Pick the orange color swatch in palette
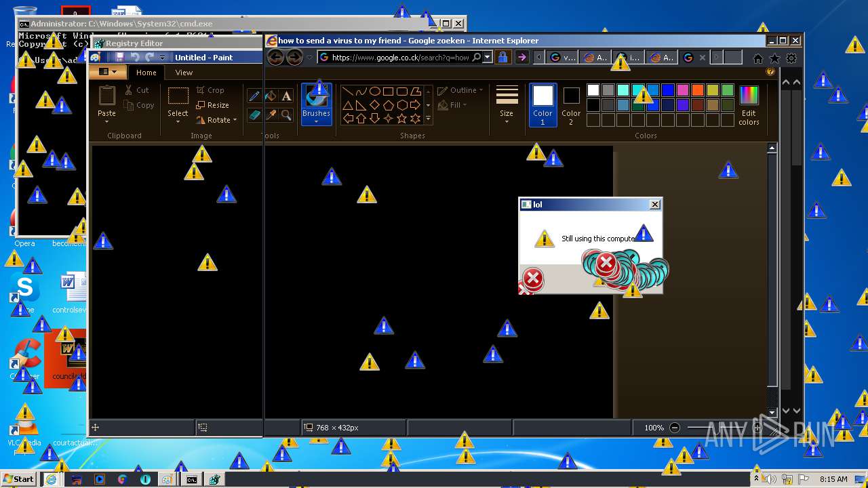868x488 pixels. pos(698,90)
